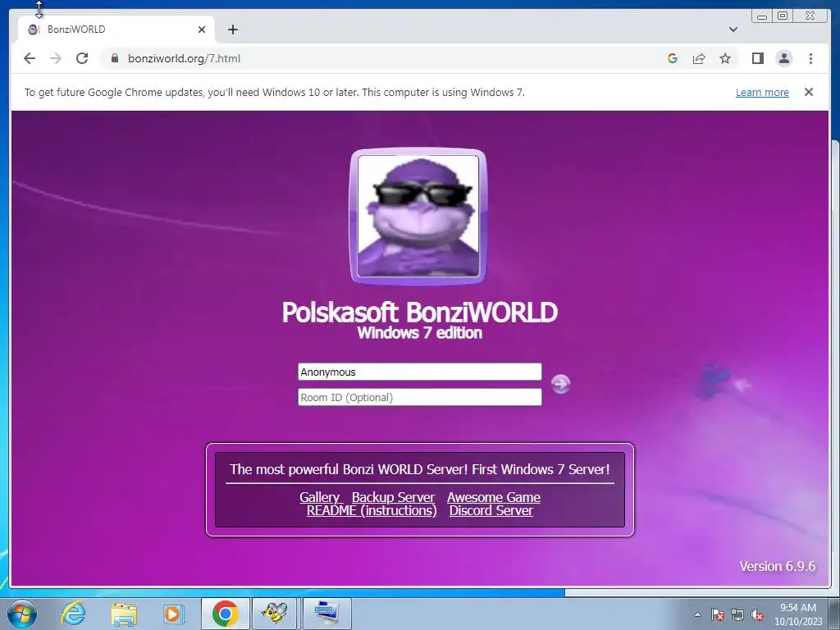Click the padlock site info icon
The width and height of the screenshot is (840, 630).
pos(114,58)
